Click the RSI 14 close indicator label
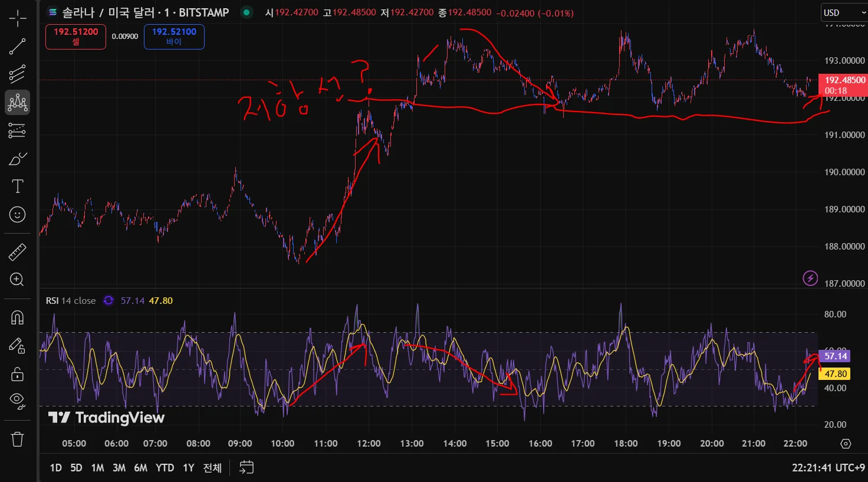This screenshot has width=868, height=482. (x=71, y=301)
